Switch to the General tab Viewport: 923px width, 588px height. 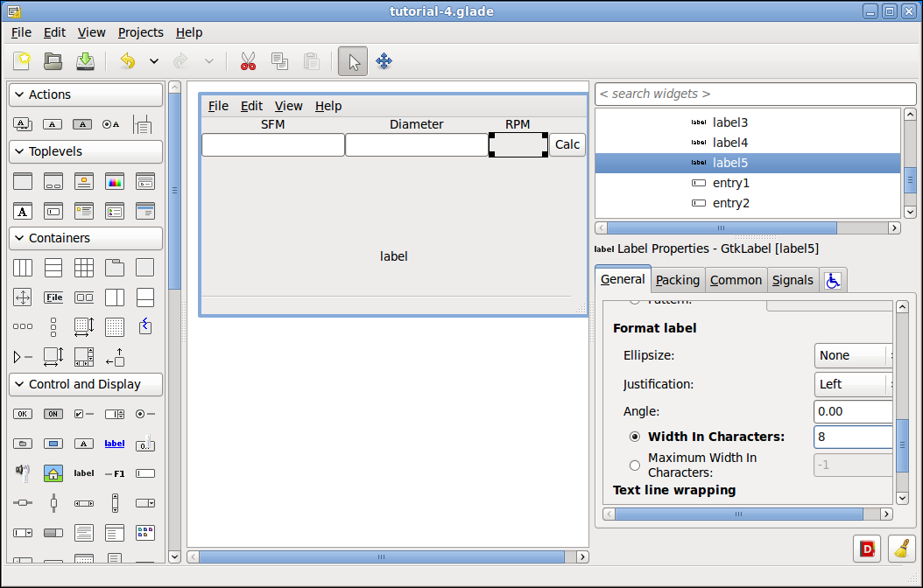[x=623, y=279]
